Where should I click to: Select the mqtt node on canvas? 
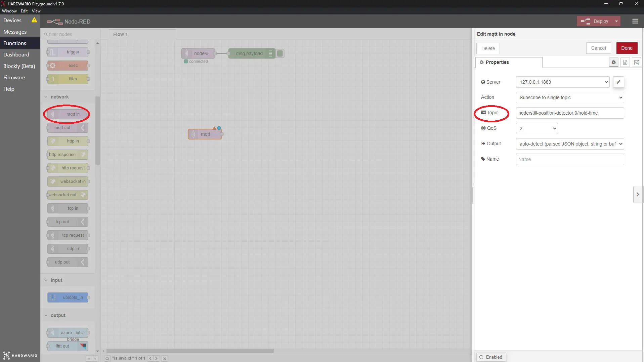click(x=205, y=134)
